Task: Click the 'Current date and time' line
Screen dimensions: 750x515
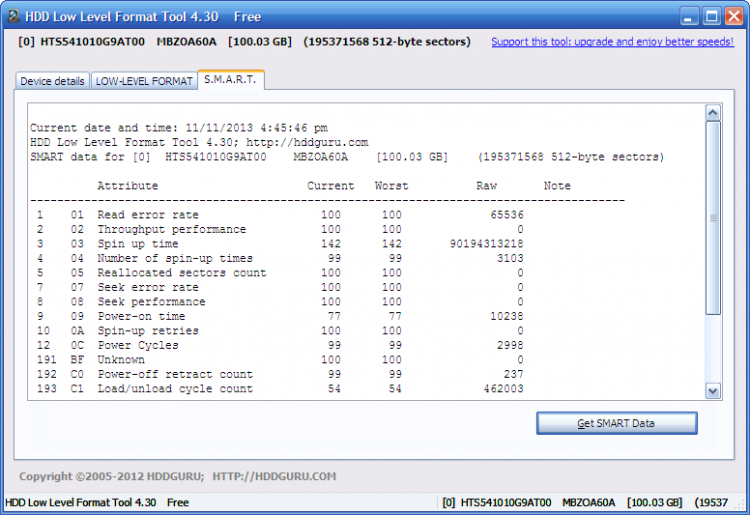Action: click(x=179, y=128)
